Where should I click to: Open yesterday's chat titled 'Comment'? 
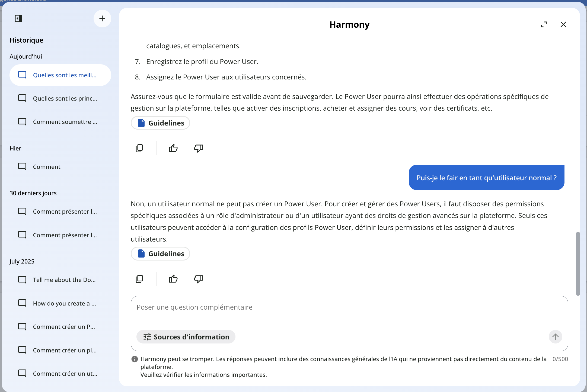point(47,167)
